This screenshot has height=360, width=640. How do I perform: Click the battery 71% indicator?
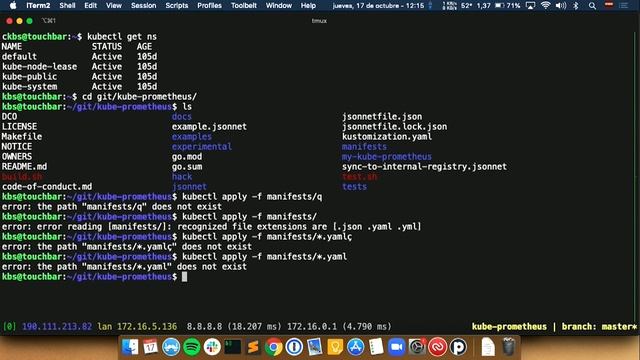(x=507, y=6)
